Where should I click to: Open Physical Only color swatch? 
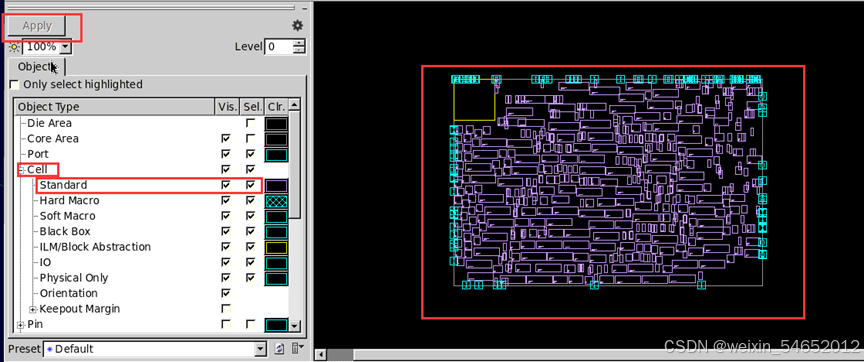point(277,278)
